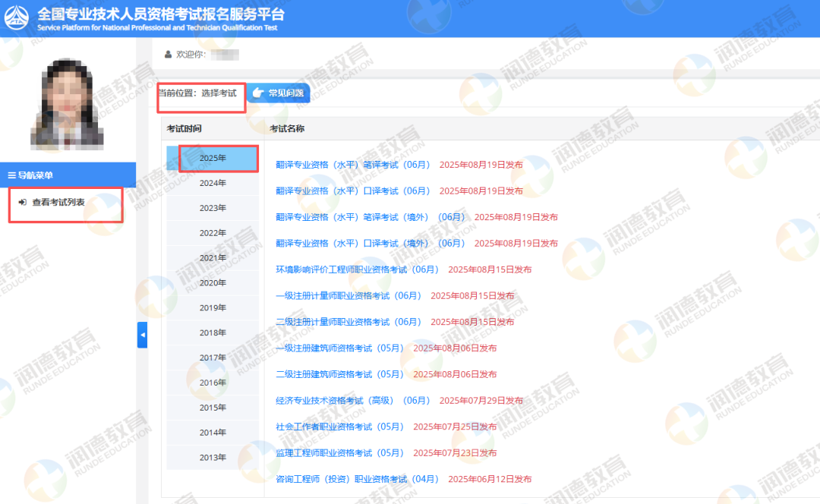Click the user icon next to 欢迎你
Viewport: 820px width, 504px height.
[x=168, y=55]
